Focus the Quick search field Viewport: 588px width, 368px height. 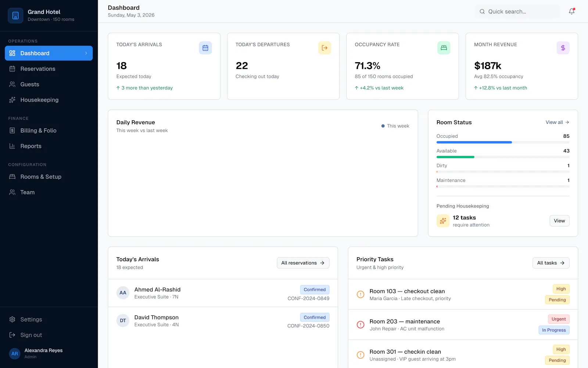(517, 11)
